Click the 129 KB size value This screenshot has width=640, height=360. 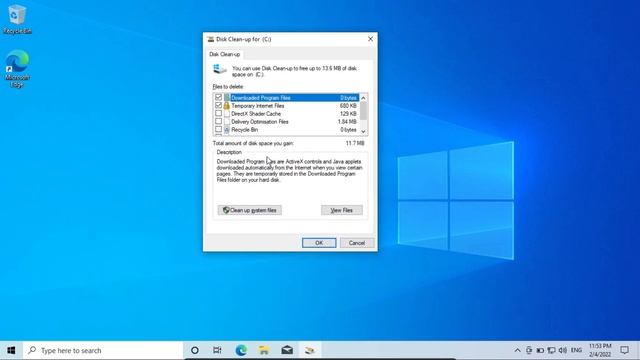[348, 113]
